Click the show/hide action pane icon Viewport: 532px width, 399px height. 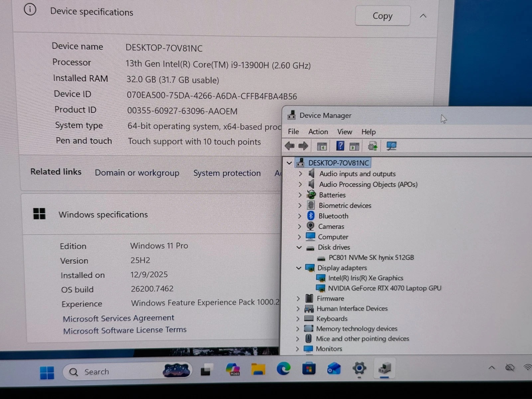(x=354, y=146)
